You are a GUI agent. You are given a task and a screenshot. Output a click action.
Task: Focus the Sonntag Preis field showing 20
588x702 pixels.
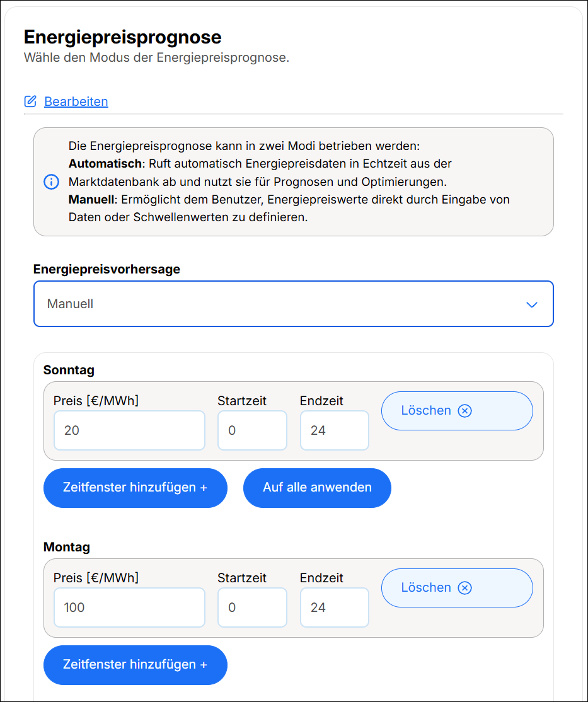click(129, 430)
